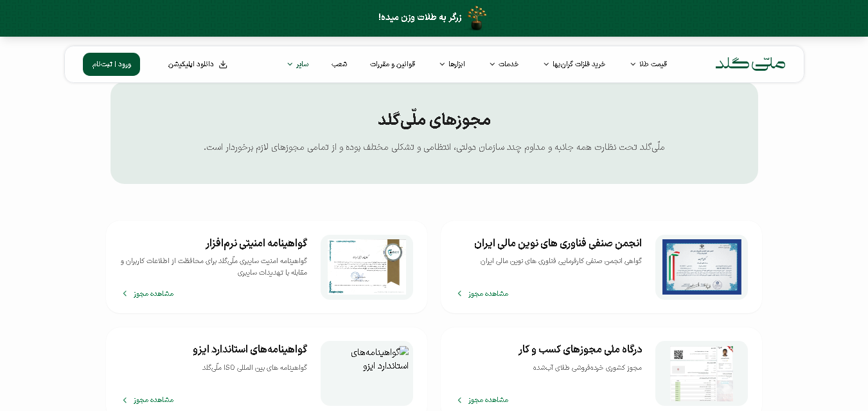Expand the خرید فلزات گران‌بها menu
The image size is (868, 411).
click(574, 64)
